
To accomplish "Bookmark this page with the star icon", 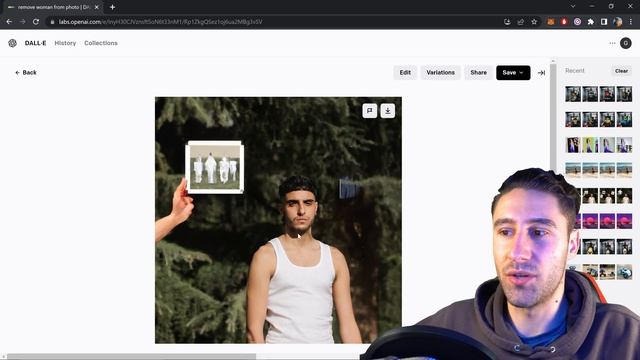I will point(534,22).
